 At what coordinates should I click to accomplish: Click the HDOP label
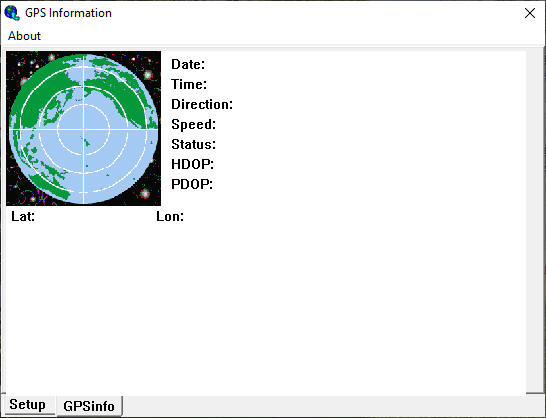(x=193, y=164)
